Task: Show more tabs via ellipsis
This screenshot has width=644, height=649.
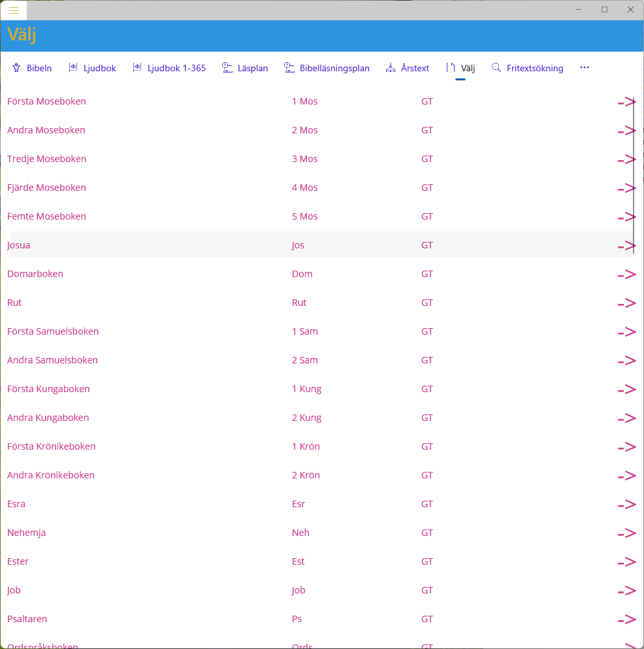Action: tap(585, 68)
